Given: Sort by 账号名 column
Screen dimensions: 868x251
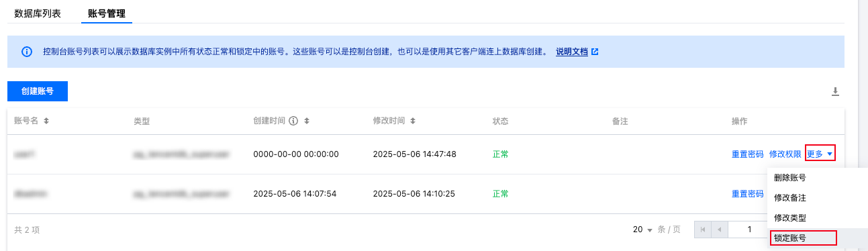Looking at the screenshot, I should point(46,121).
